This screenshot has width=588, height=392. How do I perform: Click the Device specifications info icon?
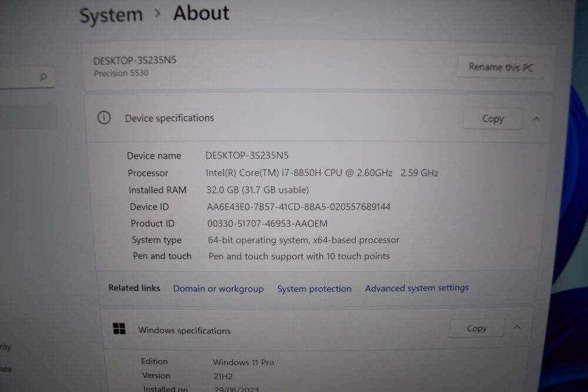tap(104, 118)
